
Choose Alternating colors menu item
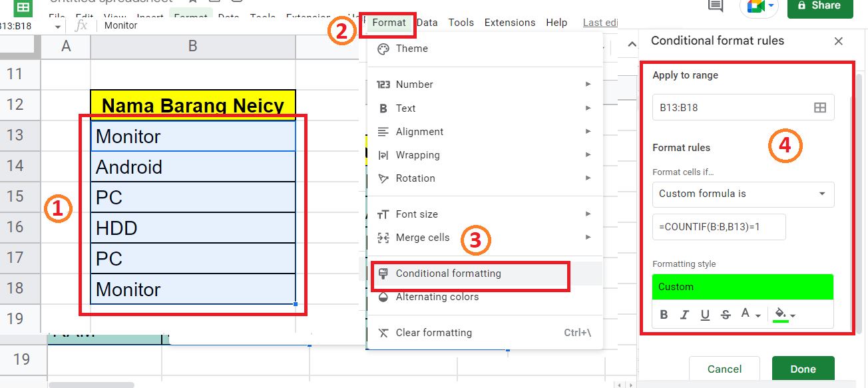click(485, 297)
